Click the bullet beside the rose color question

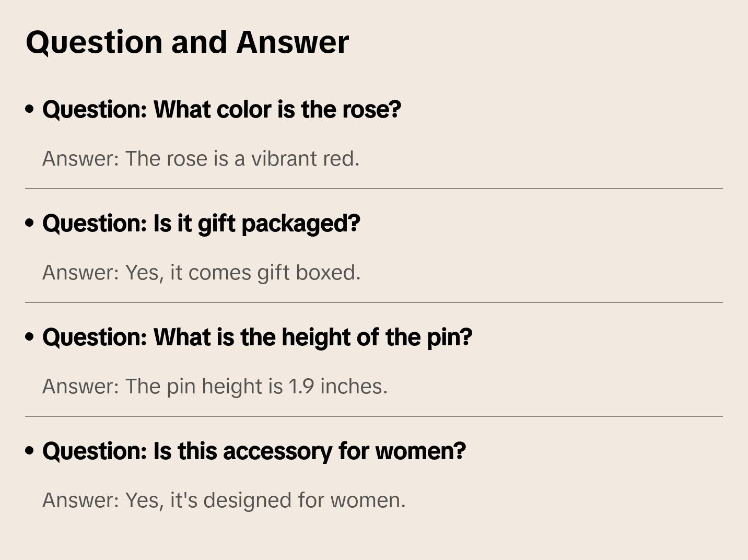[x=30, y=109]
